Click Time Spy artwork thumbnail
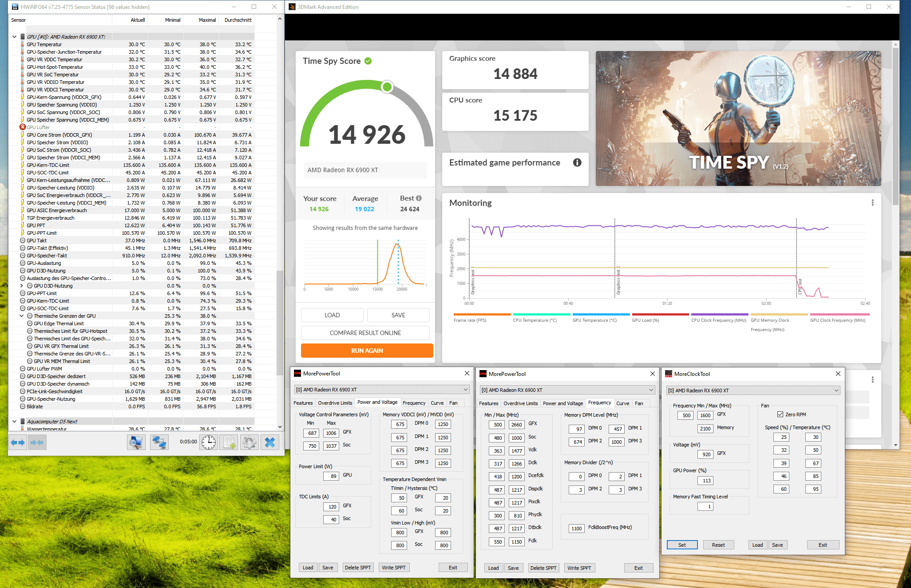 coord(738,118)
